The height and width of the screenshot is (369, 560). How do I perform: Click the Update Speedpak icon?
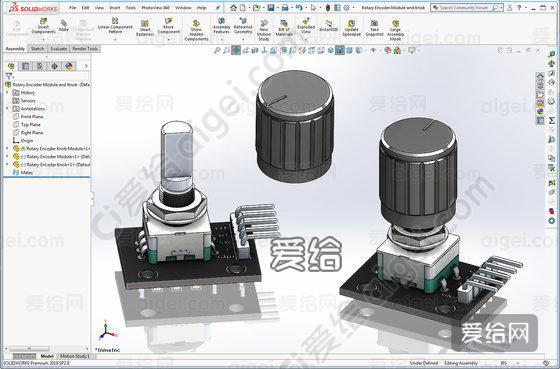pyautogui.click(x=351, y=28)
